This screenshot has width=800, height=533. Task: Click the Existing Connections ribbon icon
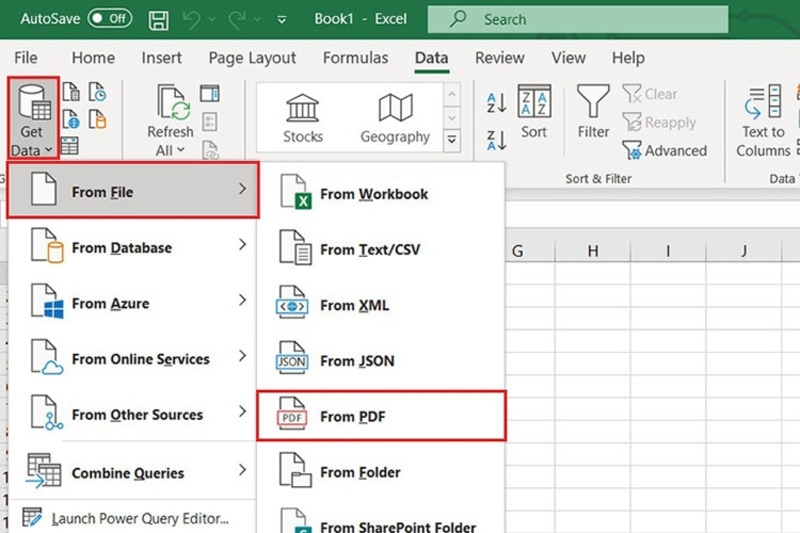pos(97,120)
